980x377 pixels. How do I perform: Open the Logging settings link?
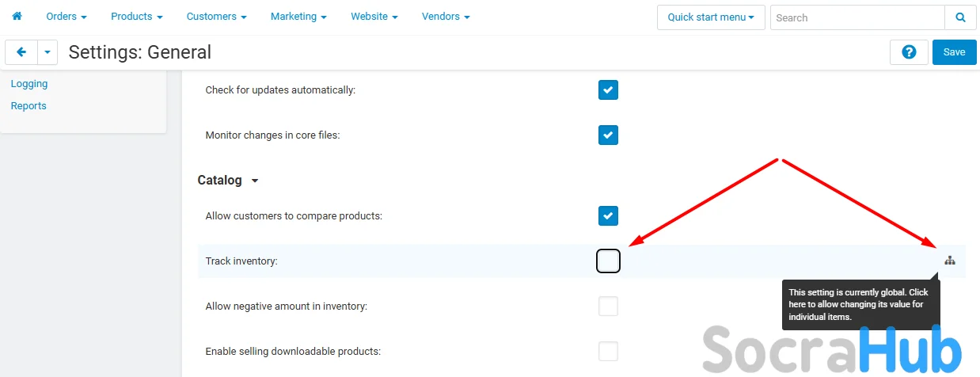(29, 84)
